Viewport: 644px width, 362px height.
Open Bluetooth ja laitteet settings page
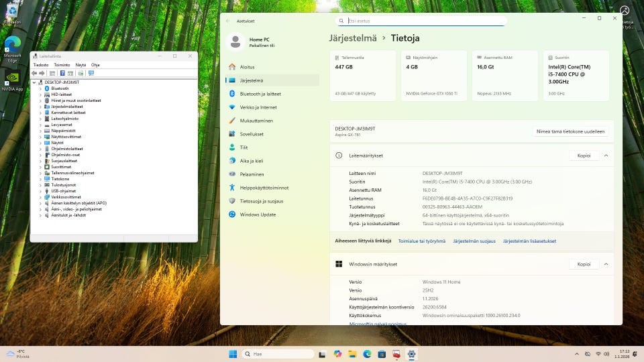(260, 94)
